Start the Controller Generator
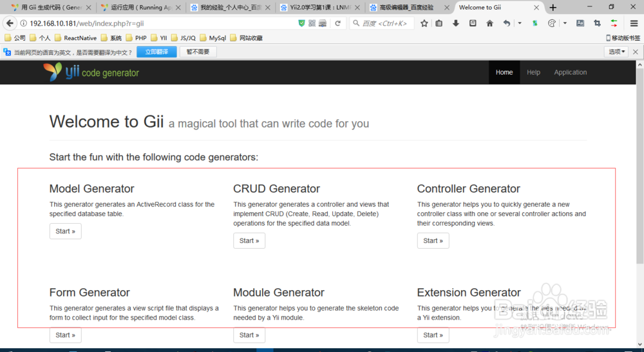This screenshot has height=352, width=644. [x=433, y=240]
